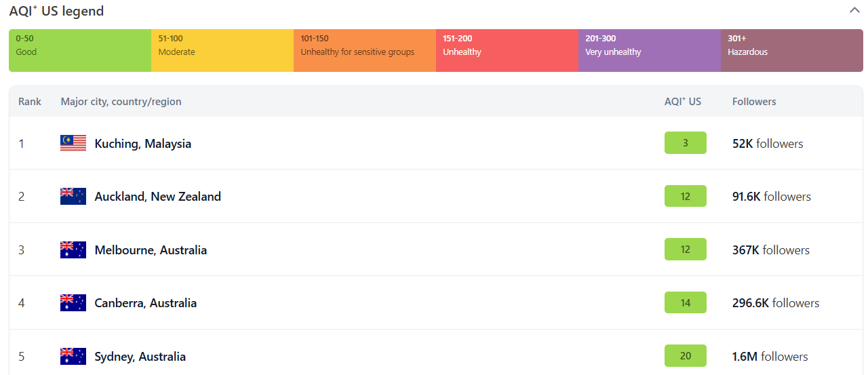Click the Followers column header
The width and height of the screenshot is (868, 375).
point(754,102)
